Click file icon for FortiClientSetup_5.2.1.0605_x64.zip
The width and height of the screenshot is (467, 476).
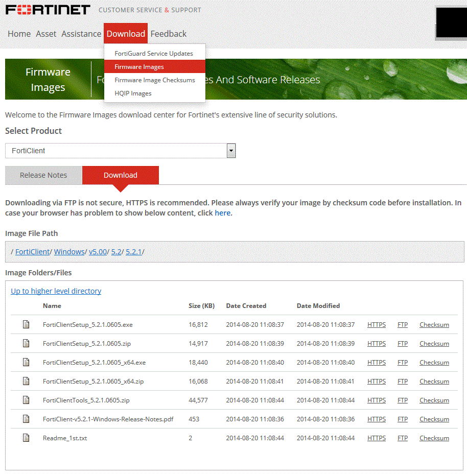pyautogui.click(x=26, y=380)
